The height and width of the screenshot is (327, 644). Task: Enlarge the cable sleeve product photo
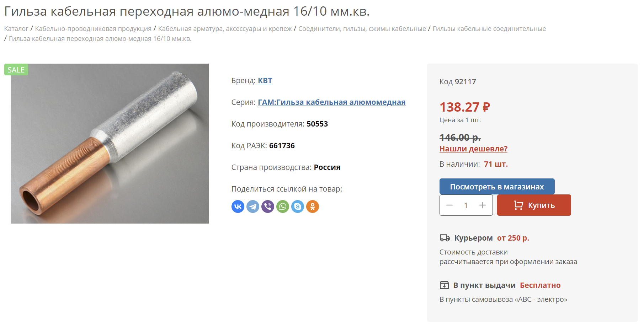click(110, 144)
